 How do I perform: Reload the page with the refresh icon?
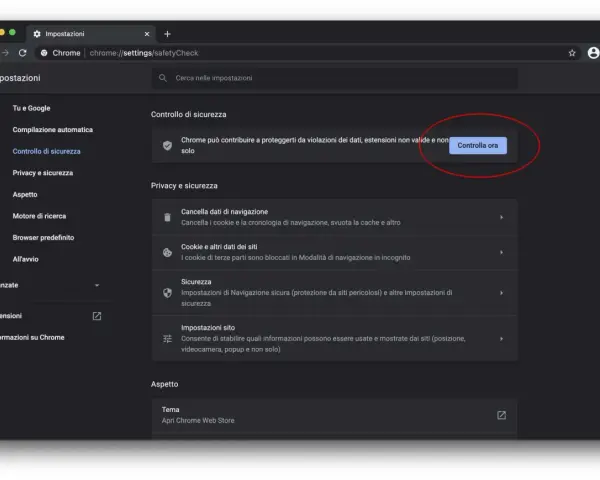tap(23, 53)
